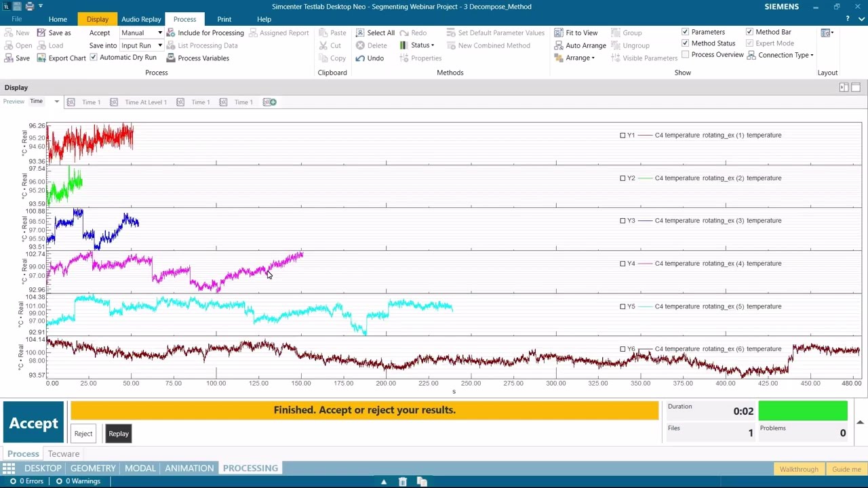Viewport: 868px width, 488px height.
Task: Click the Reject button
Action: tap(83, 434)
